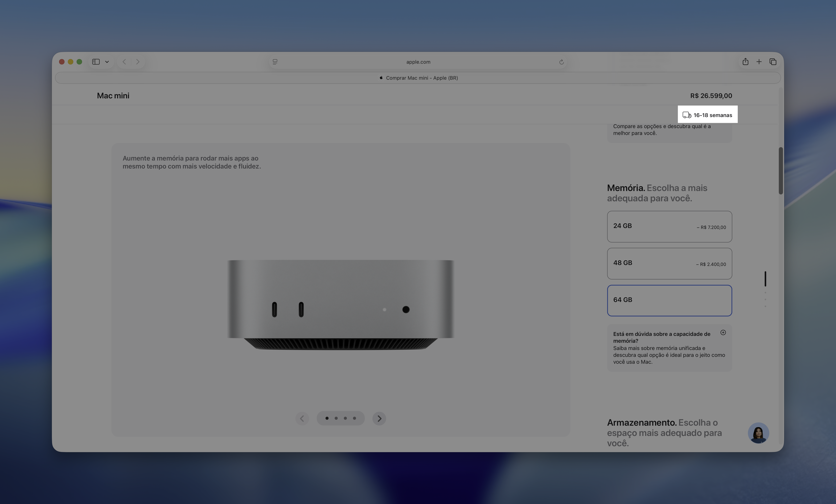Viewport: 836px width, 504px height.
Task: Go back using the back arrow
Action: coord(125,62)
